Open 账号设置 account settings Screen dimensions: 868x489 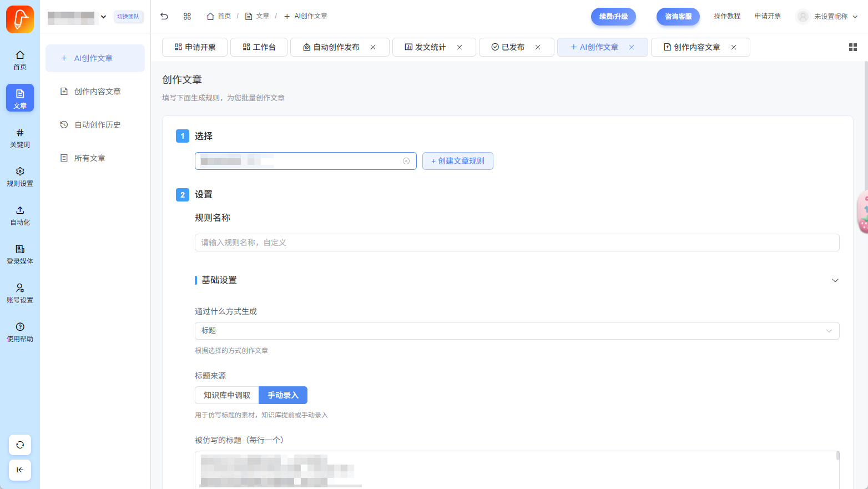pos(20,293)
